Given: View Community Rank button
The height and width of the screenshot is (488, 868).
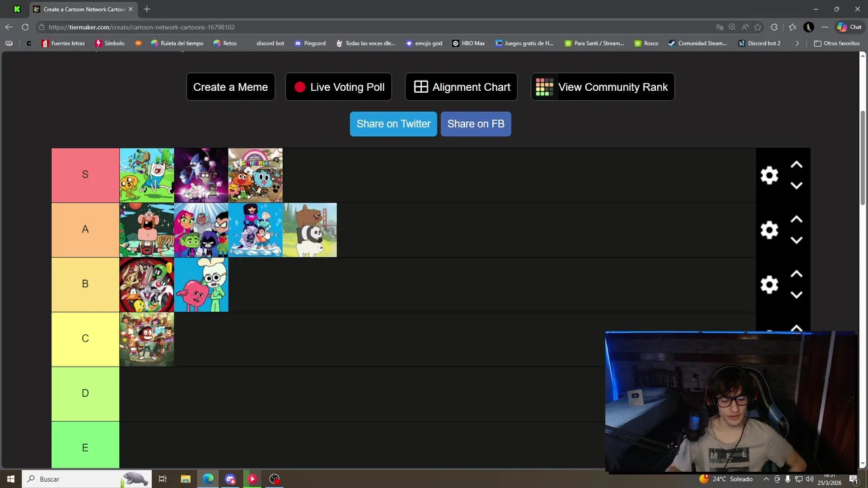Looking at the screenshot, I should point(602,87).
